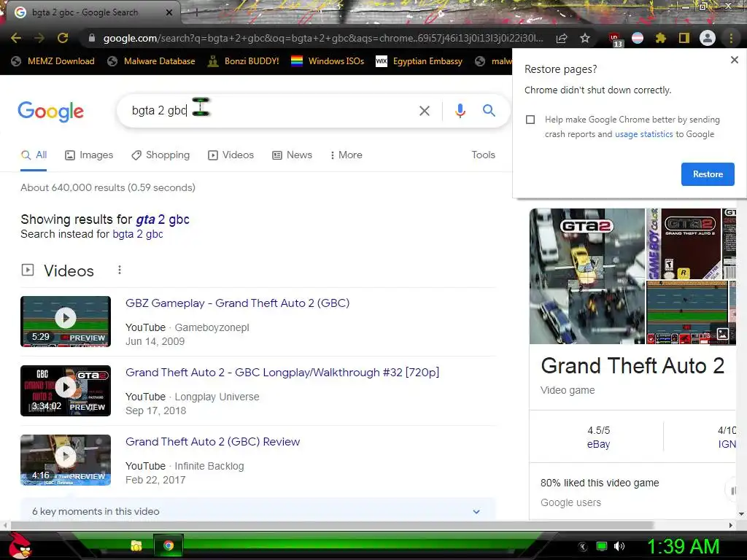Click the About 640,000 results text

(x=108, y=187)
